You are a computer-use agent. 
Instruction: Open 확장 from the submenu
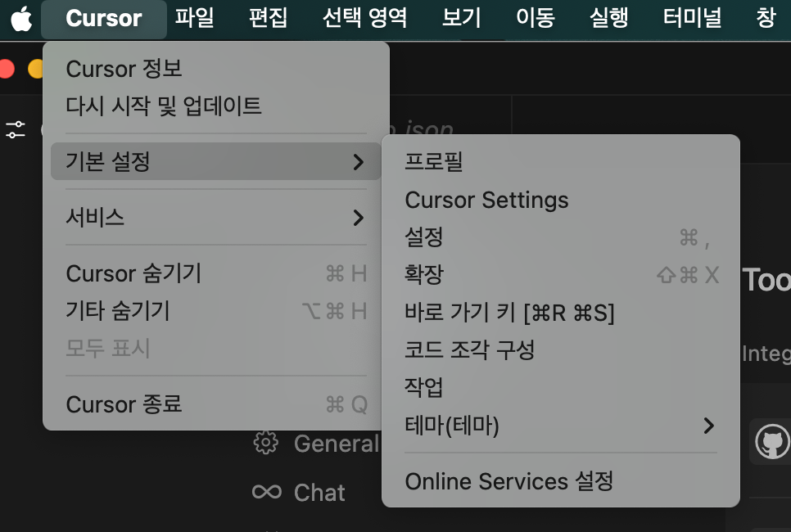[x=560, y=275]
